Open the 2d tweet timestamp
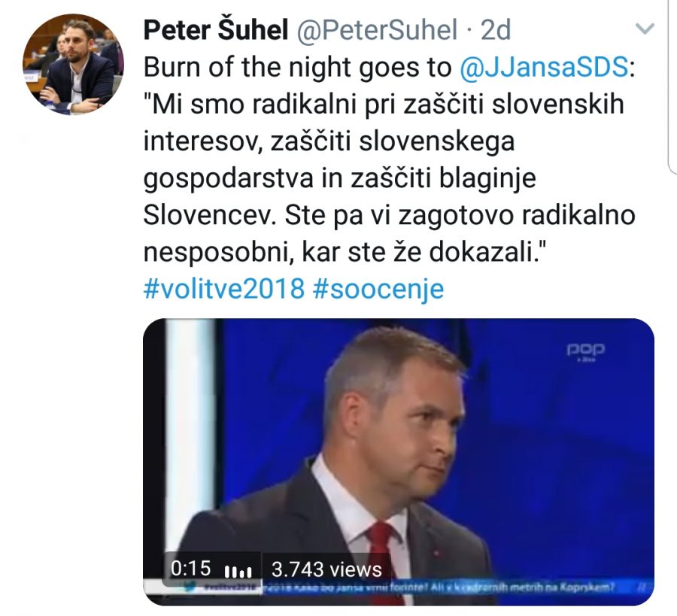 [x=496, y=30]
